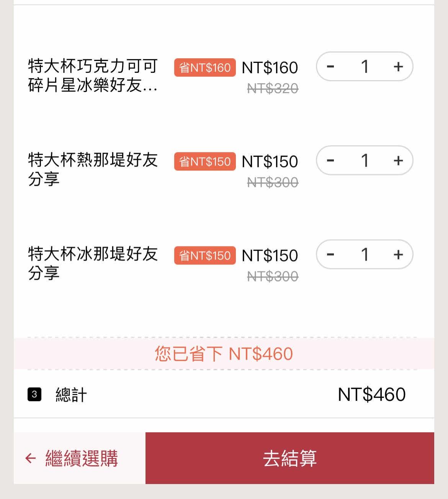The image size is (448, 499).
Task: Proceed to checkout with 去結算
Action: 289,458
